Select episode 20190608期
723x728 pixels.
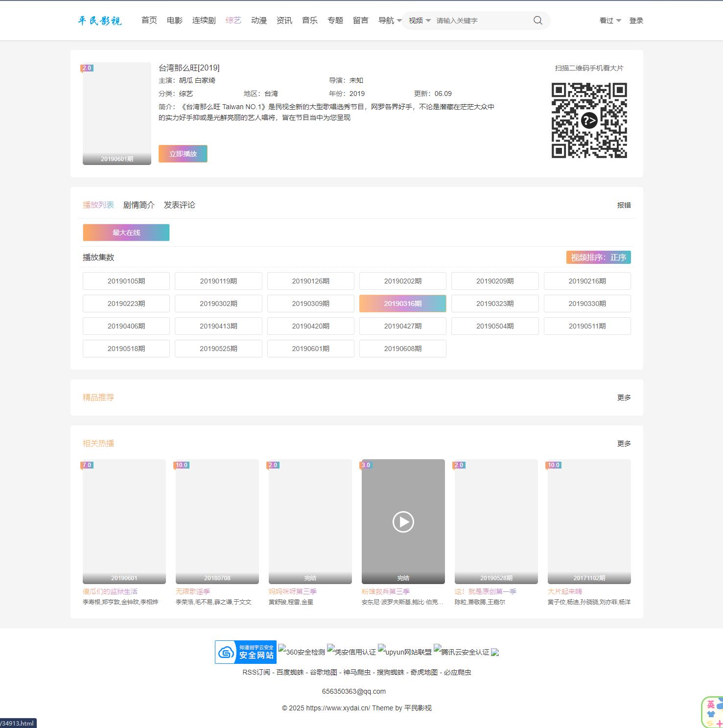[x=402, y=349]
